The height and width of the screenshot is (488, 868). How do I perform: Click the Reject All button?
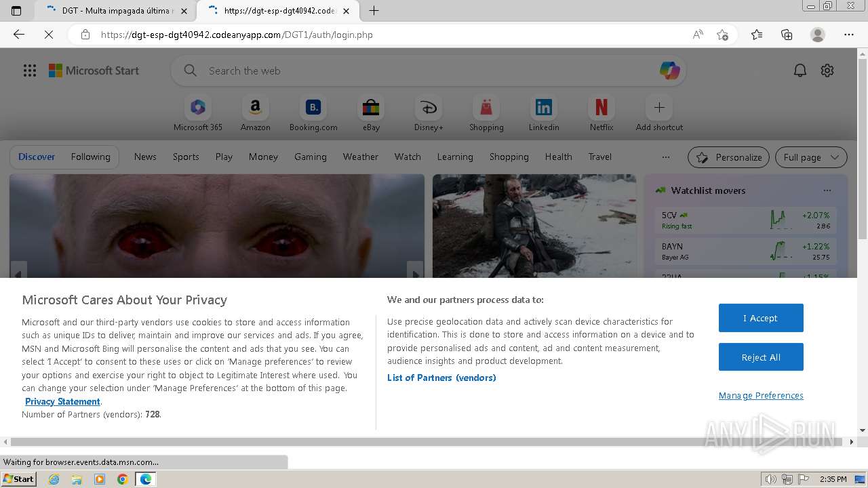pos(761,357)
